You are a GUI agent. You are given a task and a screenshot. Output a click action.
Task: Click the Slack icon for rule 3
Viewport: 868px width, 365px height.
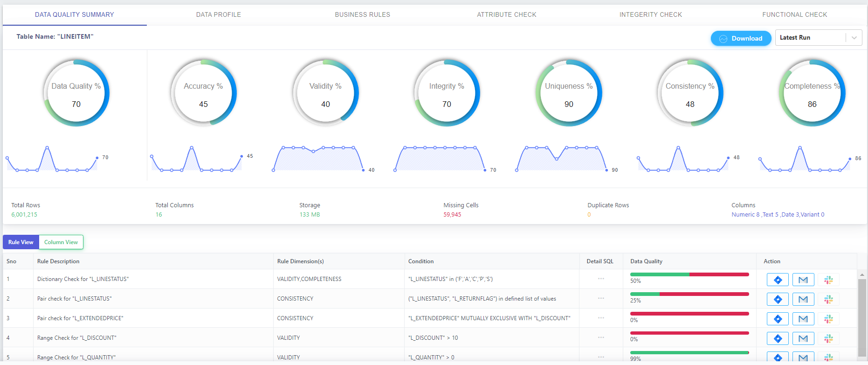point(828,319)
